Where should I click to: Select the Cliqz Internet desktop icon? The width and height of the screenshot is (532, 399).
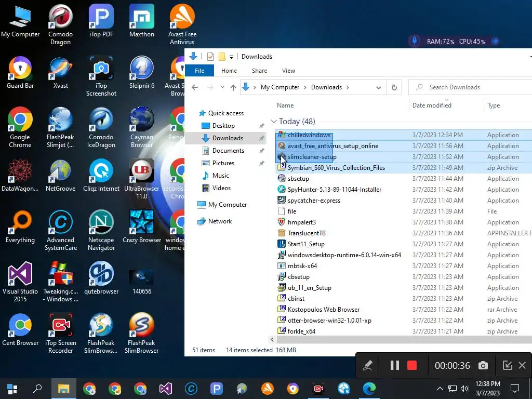coord(101,176)
